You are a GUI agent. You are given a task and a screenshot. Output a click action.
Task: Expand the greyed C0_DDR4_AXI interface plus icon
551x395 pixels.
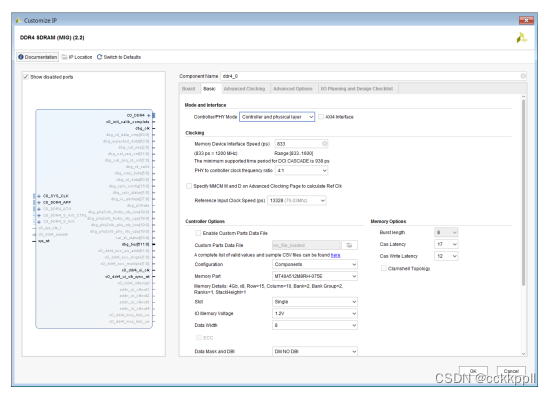tap(39, 209)
